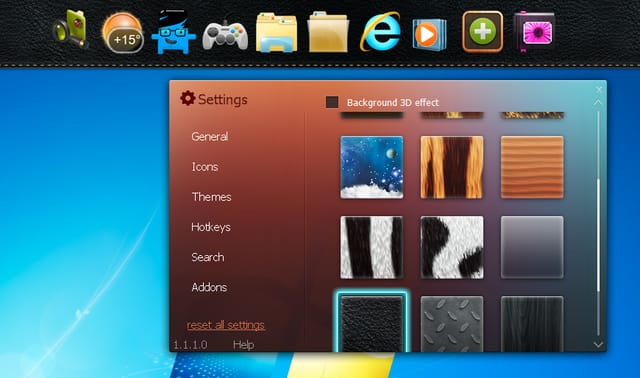Enable the Background 3D effect checkbox

[x=332, y=102]
